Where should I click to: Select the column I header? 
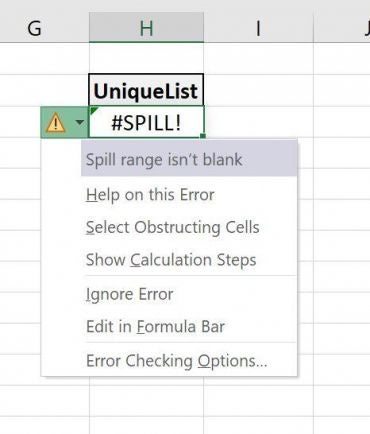[x=258, y=28]
